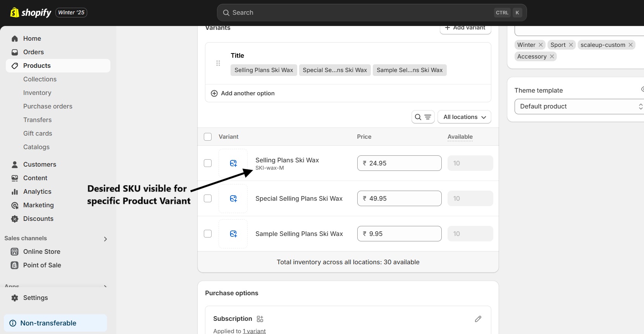Click the Online Store icon
Screen dimensions: 644x334
tap(15, 251)
